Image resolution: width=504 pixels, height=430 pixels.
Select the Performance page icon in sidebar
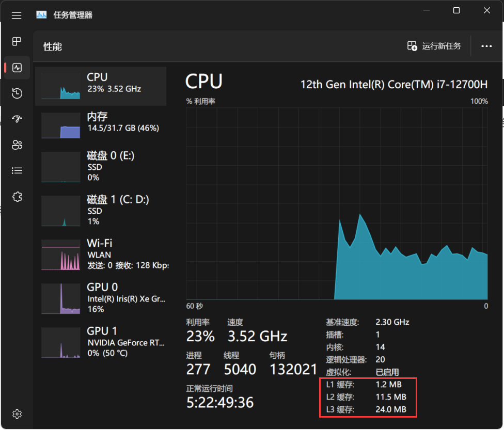(x=17, y=68)
